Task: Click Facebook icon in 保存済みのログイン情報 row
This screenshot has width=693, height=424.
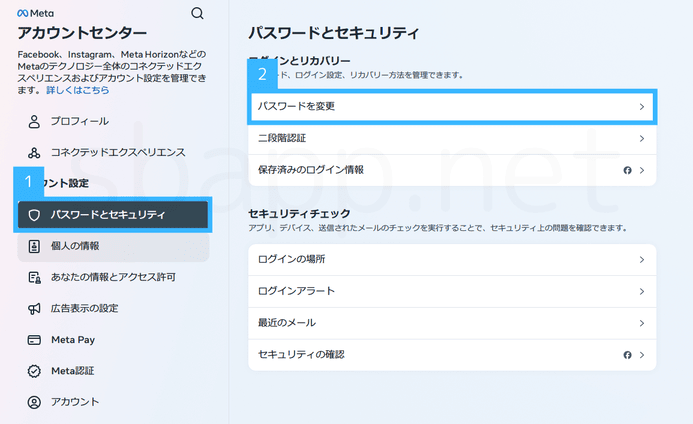Action: tap(627, 170)
